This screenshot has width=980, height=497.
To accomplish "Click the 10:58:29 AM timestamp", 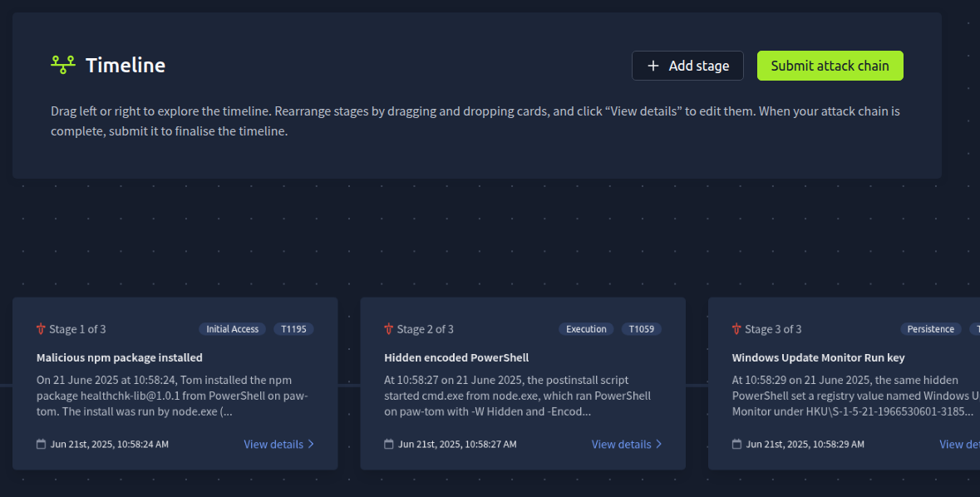I will [805, 444].
